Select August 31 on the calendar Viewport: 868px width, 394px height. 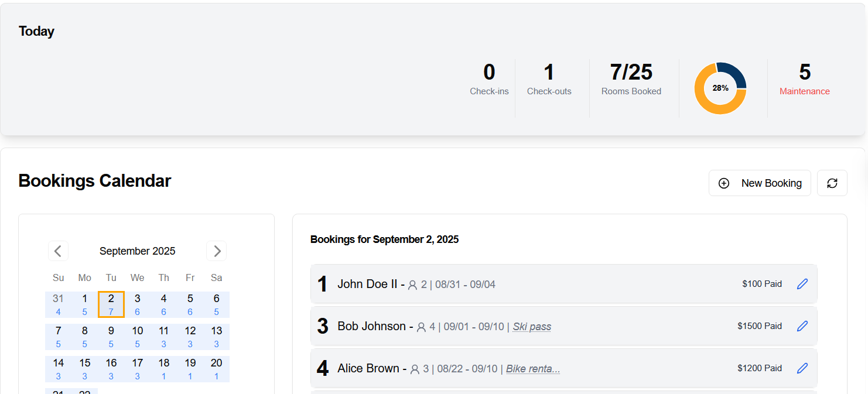[58, 303]
